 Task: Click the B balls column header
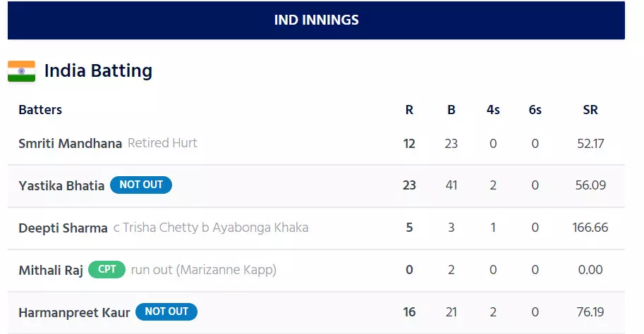click(x=451, y=110)
